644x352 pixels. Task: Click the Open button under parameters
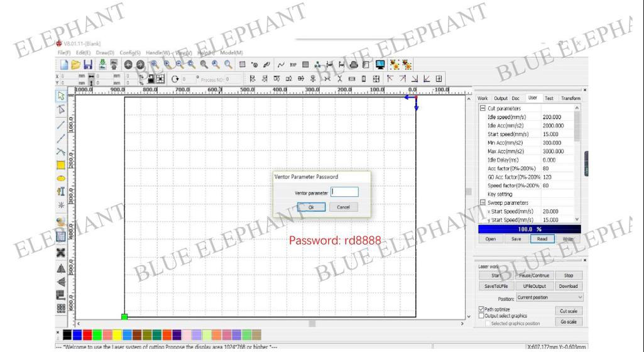pyautogui.click(x=491, y=239)
